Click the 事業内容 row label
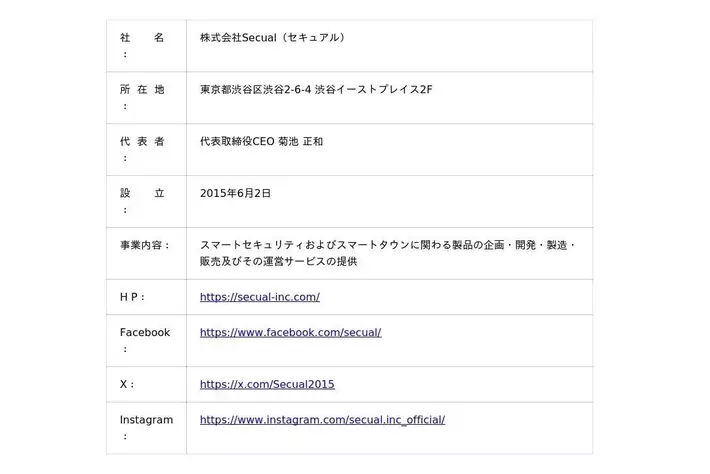 (145, 245)
